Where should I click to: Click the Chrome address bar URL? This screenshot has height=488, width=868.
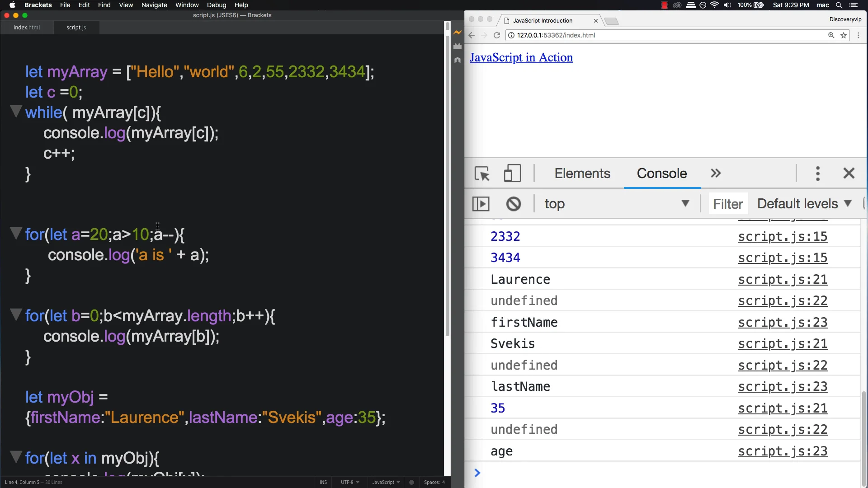556,35
